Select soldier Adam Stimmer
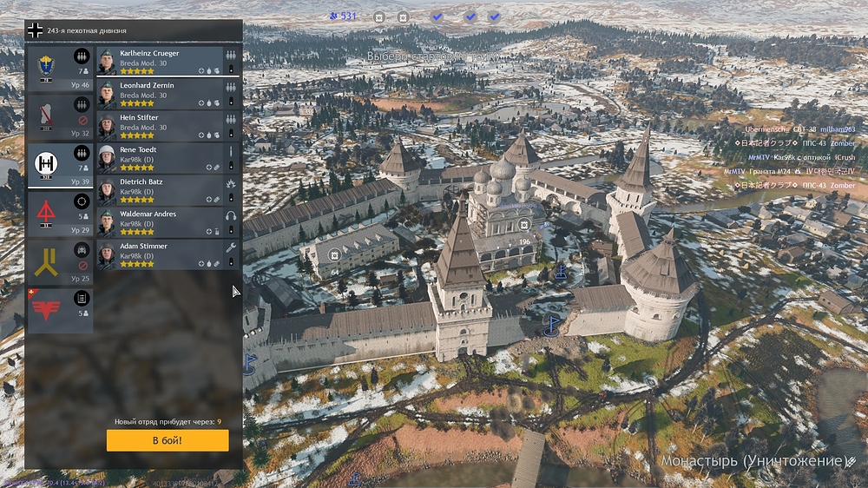The image size is (868, 488). click(x=168, y=254)
